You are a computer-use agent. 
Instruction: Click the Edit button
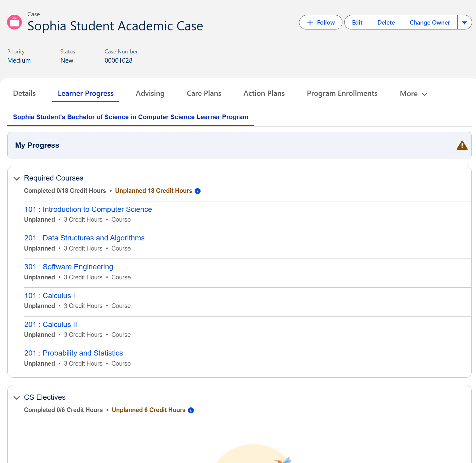357,22
